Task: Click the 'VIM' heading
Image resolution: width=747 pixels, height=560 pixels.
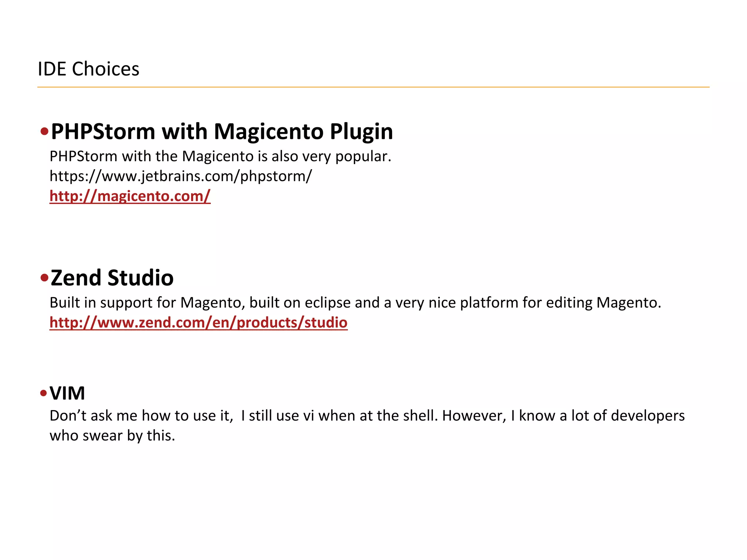Action: click(67, 393)
